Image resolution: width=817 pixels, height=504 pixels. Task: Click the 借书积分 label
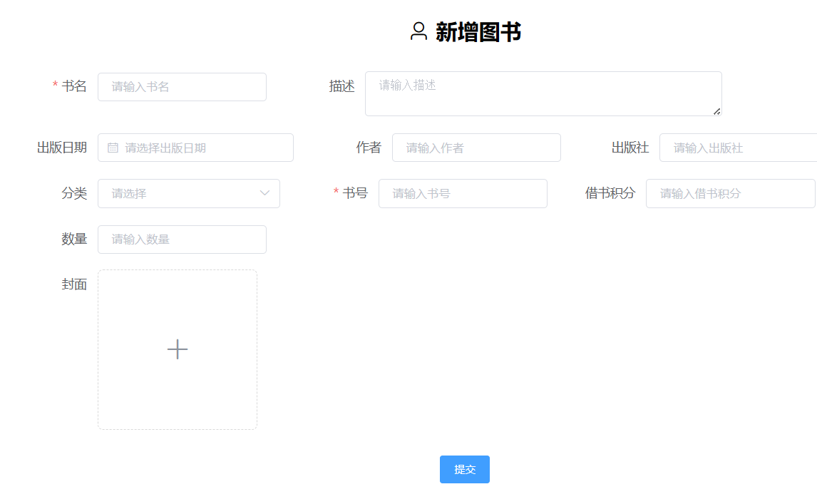coord(610,193)
